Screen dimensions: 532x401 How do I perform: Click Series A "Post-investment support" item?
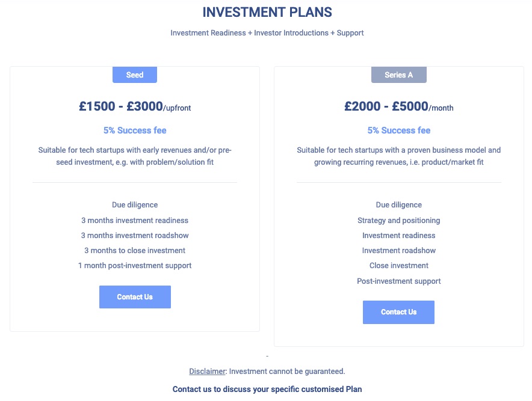tap(398, 281)
